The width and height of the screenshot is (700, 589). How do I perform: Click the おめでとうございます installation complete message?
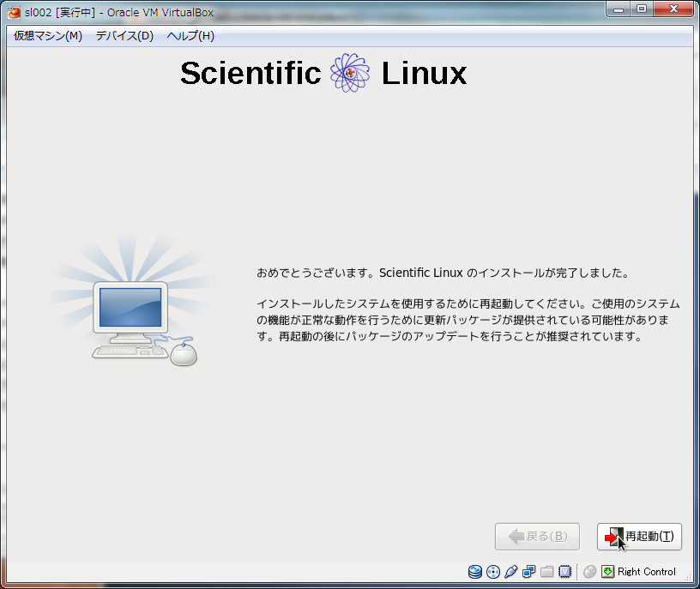click(443, 273)
